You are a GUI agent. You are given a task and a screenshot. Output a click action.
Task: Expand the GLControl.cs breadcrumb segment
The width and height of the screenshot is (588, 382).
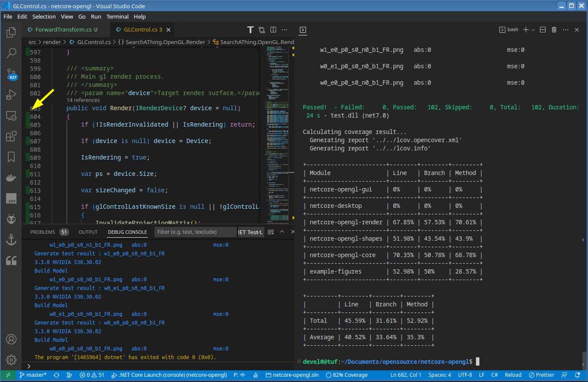[x=90, y=42]
